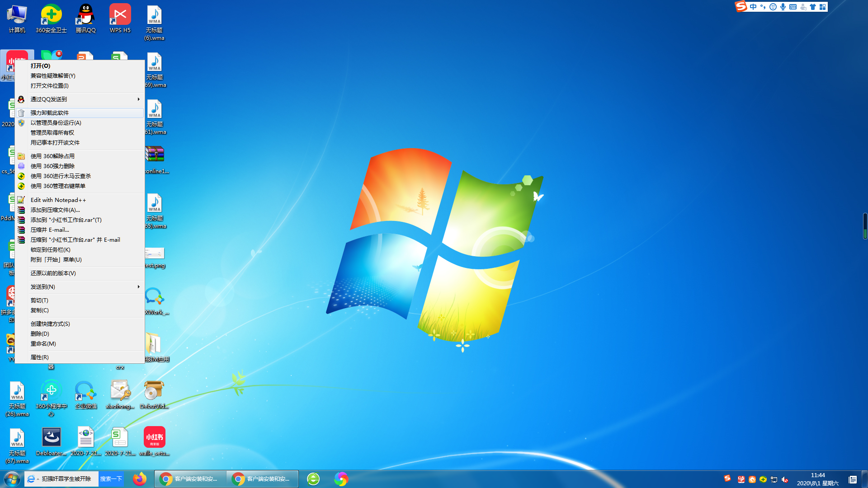The width and height of the screenshot is (868, 488).
Task: Toggle system volume speaker tray icon
Action: [785, 480]
